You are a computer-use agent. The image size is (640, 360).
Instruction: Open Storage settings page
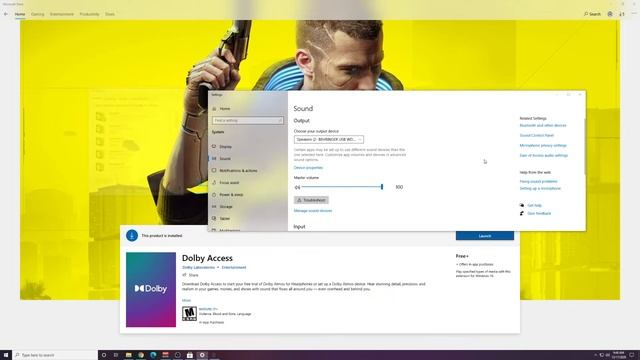[x=226, y=207]
